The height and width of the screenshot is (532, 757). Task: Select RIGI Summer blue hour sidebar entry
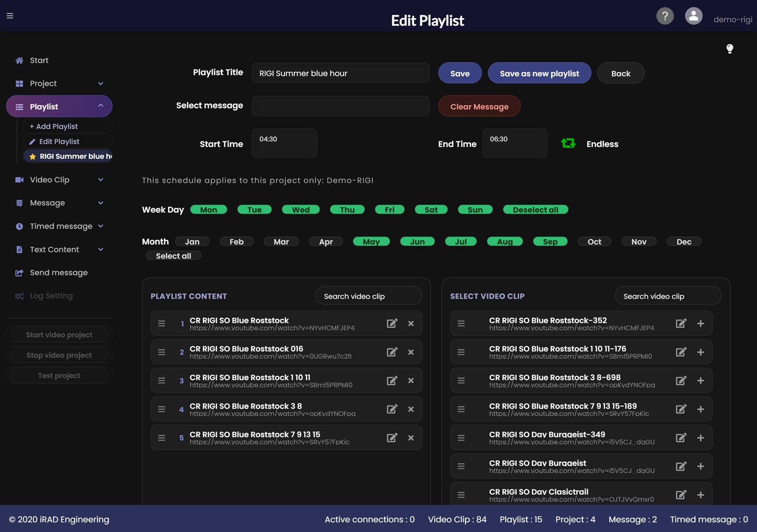(68, 156)
